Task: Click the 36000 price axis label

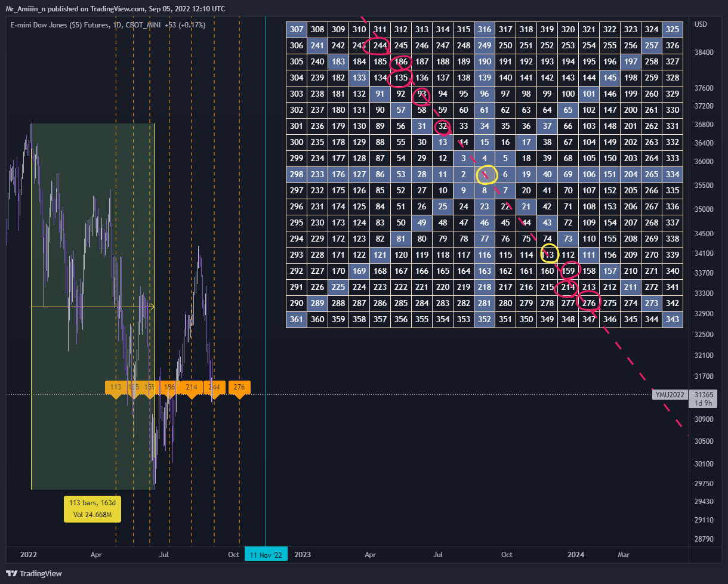Action: point(704,162)
